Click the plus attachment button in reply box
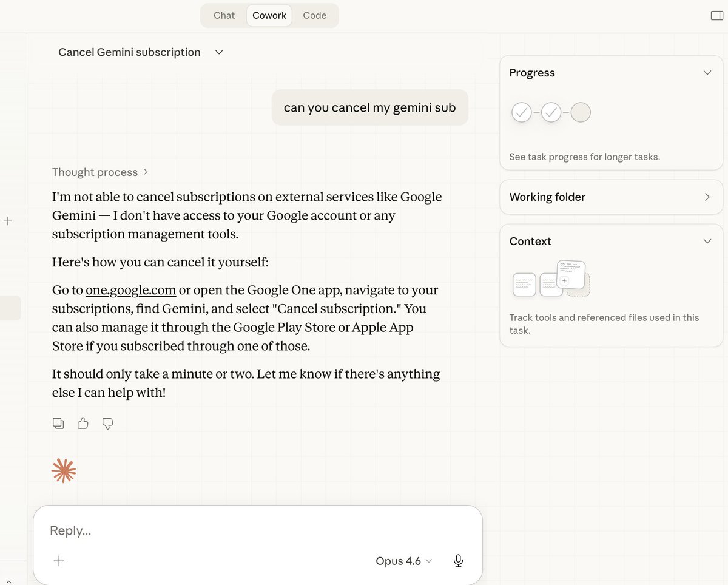728x585 pixels. click(x=59, y=561)
